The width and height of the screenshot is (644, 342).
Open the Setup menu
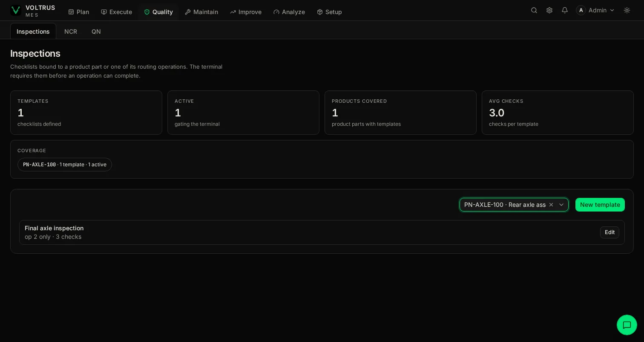[x=330, y=12]
